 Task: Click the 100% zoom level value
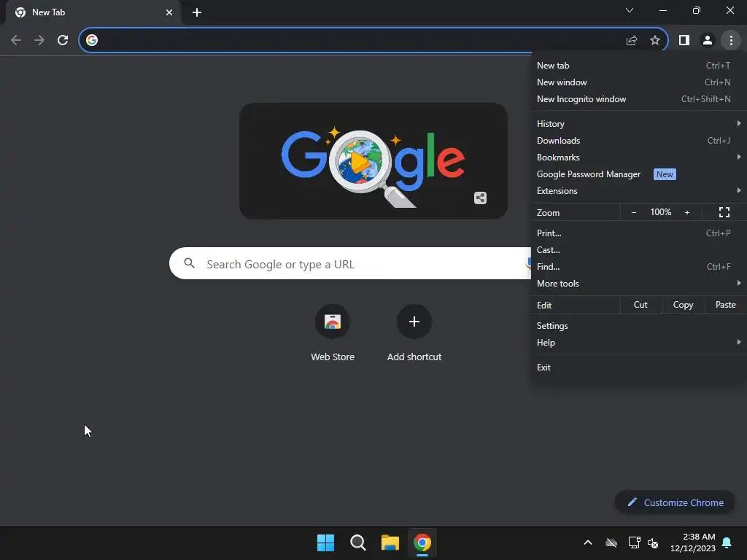coord(661,212)
